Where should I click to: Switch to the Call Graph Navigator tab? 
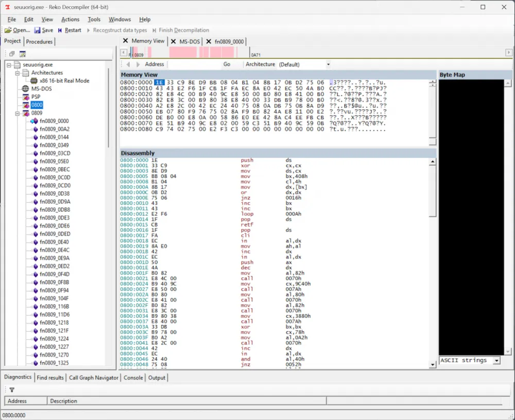(93, 378)
